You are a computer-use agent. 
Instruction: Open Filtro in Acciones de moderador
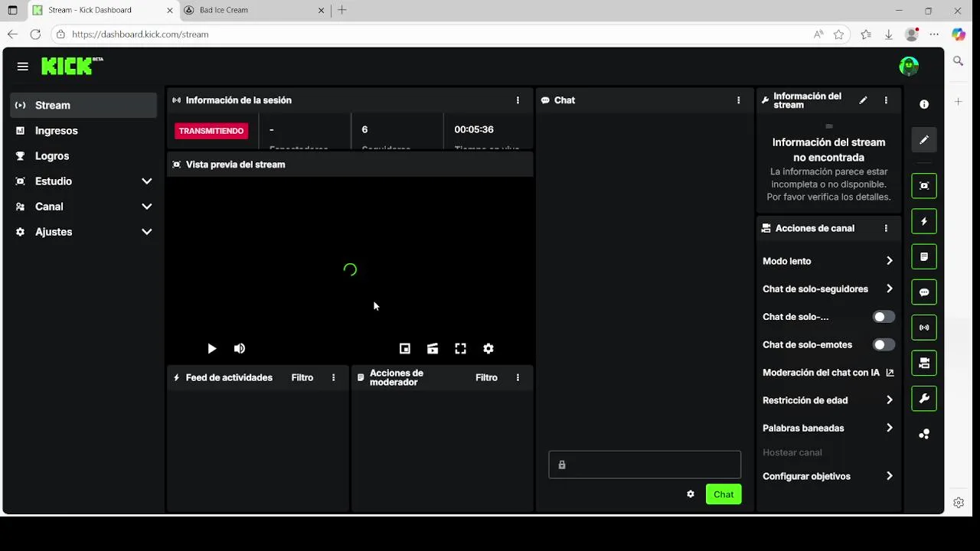pyautogui.click(x=486, y=378)
